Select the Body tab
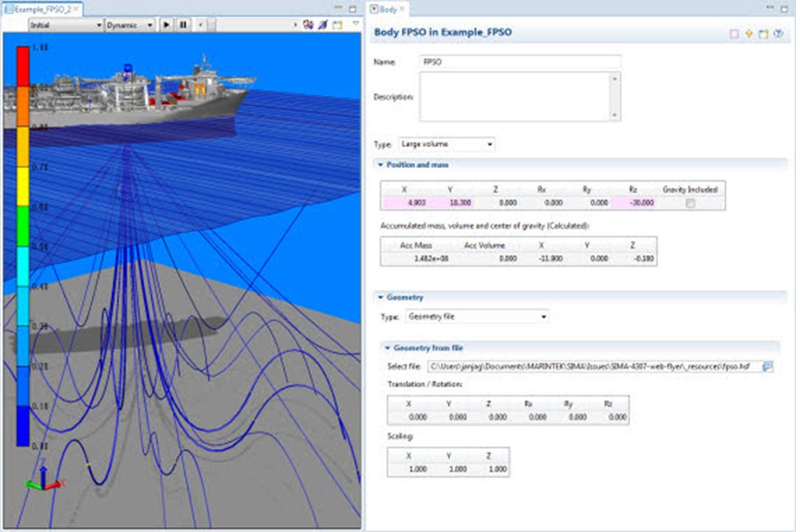Screen dimensions: 796x532 click(388, 9)
